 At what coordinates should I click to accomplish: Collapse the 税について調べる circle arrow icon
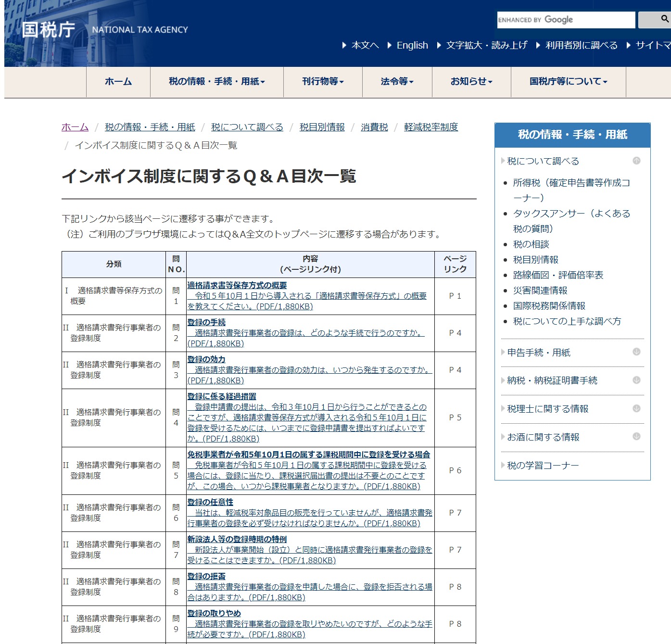[x=636, y=161]
